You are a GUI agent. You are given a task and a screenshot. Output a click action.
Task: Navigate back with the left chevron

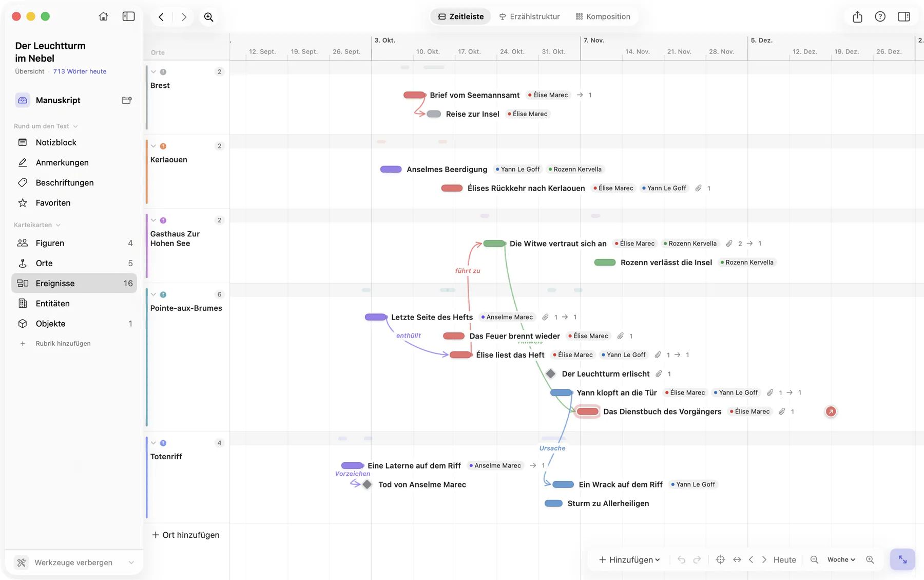pos(161,17)
